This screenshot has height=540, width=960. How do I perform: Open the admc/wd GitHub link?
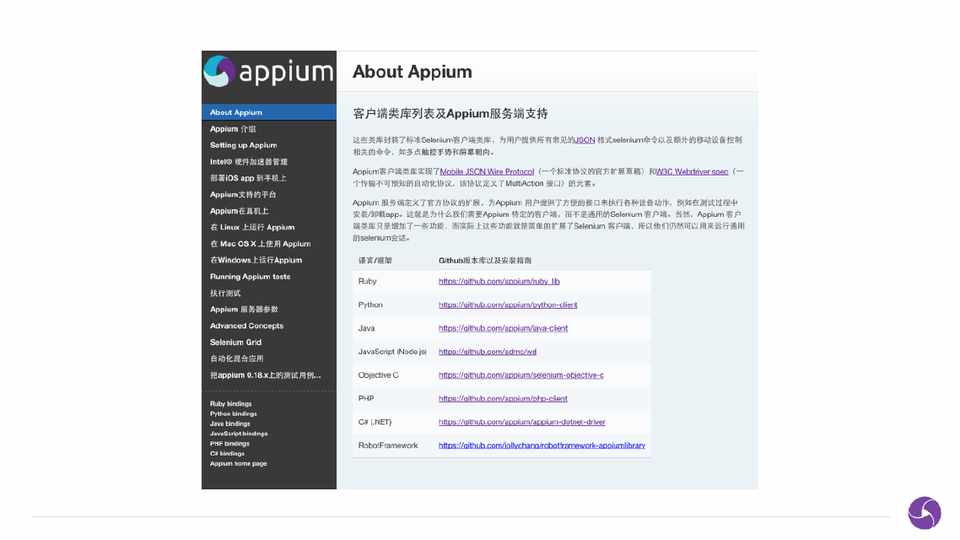click(488, 352)
